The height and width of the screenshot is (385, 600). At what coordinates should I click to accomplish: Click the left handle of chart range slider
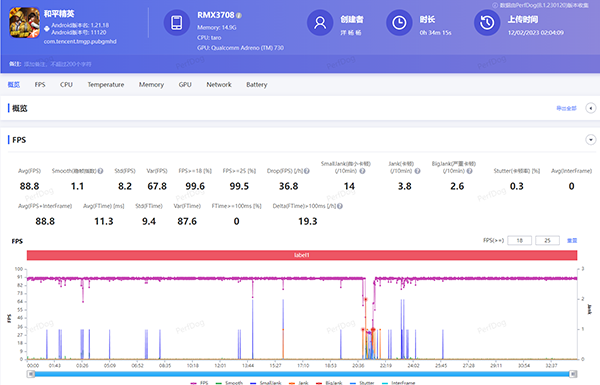click(x=31, y=374)
